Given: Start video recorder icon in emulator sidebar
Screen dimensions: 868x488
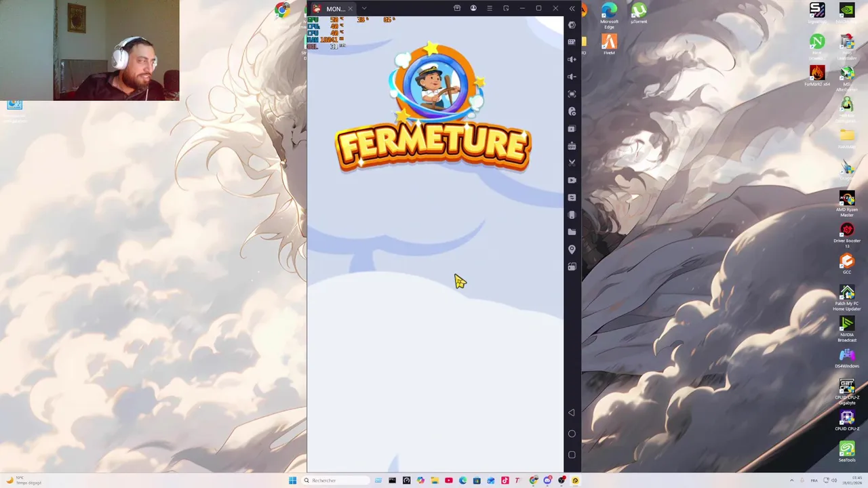Looking at the screenshot, I should click(572, 180).
